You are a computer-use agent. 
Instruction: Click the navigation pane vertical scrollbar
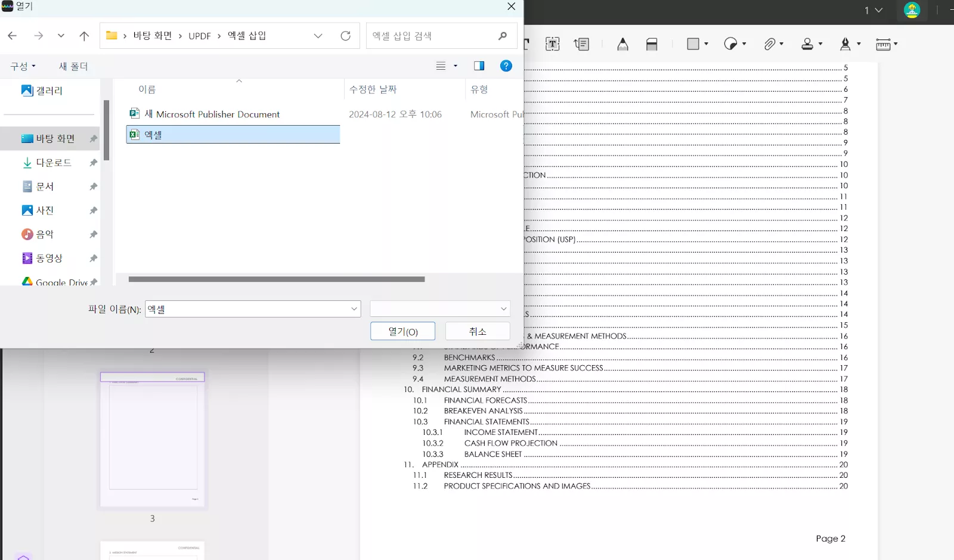click(106, 130)
